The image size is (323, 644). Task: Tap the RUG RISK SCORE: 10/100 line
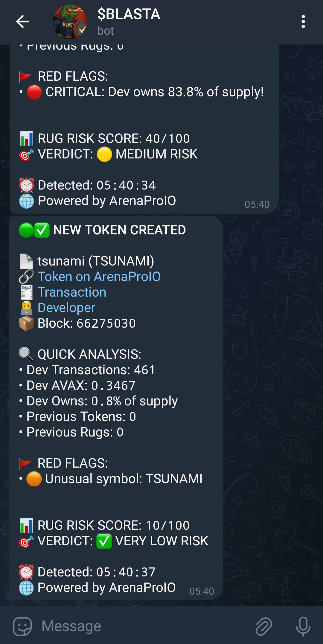pos(114,525)
